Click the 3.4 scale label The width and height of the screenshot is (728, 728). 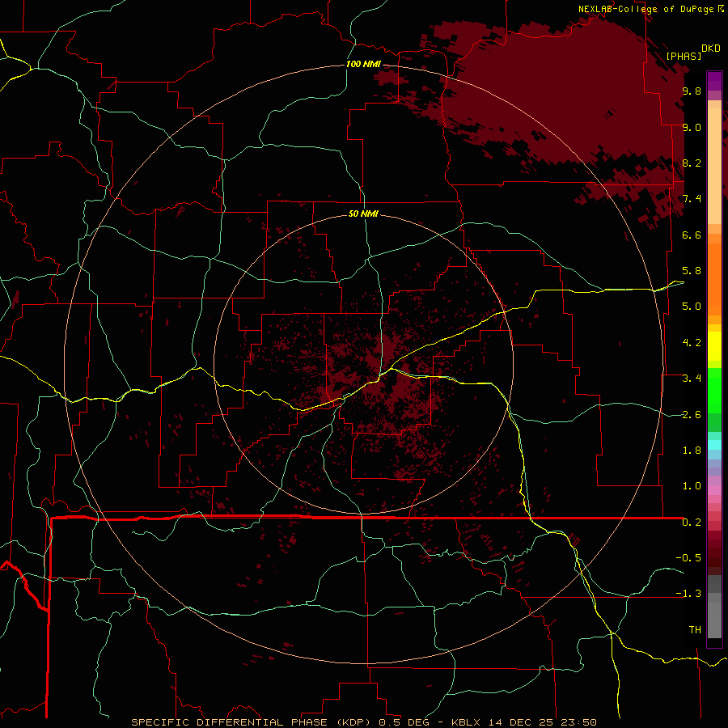coord(692,379)
